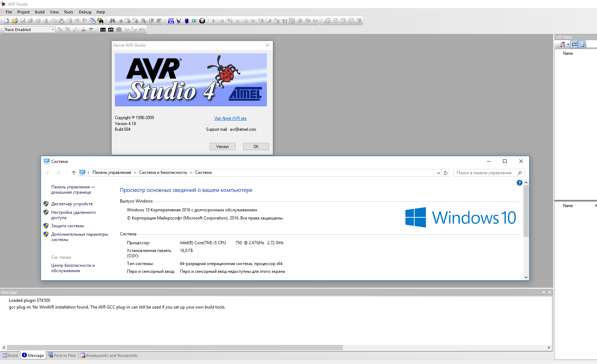Click the Con connect chip icon
This screenshot has width=597, height=364.
(103, 30)
